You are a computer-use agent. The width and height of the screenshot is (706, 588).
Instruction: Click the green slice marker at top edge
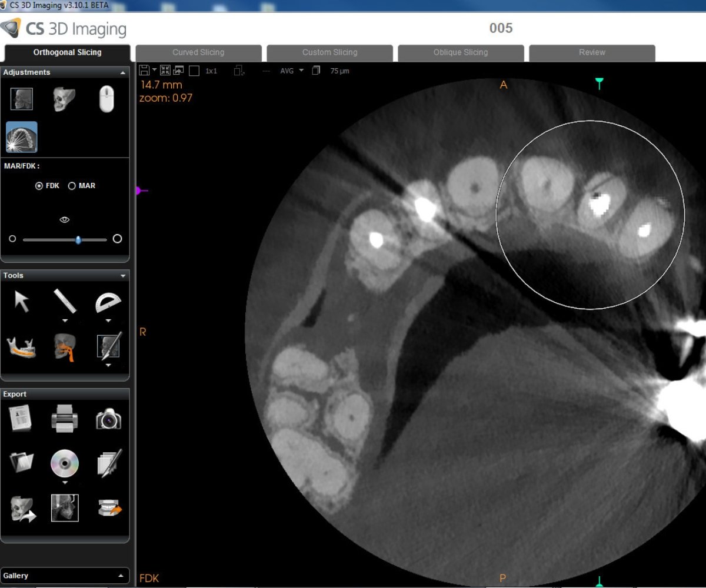point(600,83)
